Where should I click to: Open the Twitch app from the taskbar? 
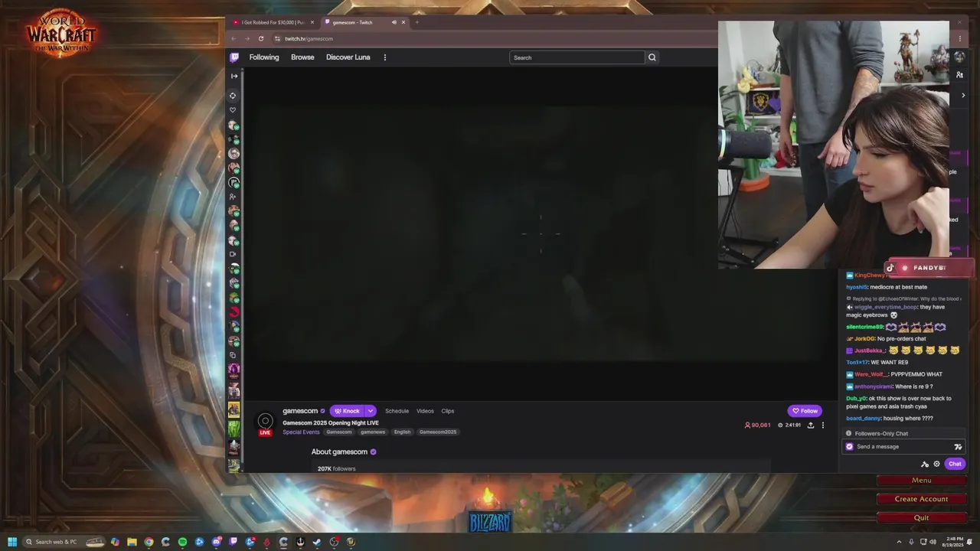[x=234, y=542]
